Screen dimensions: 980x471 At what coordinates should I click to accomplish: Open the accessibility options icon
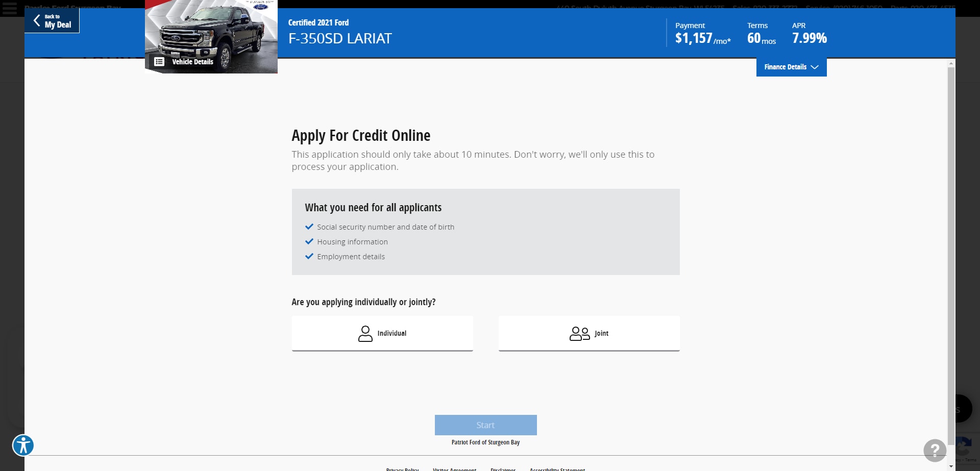click(x=23, y=445)
